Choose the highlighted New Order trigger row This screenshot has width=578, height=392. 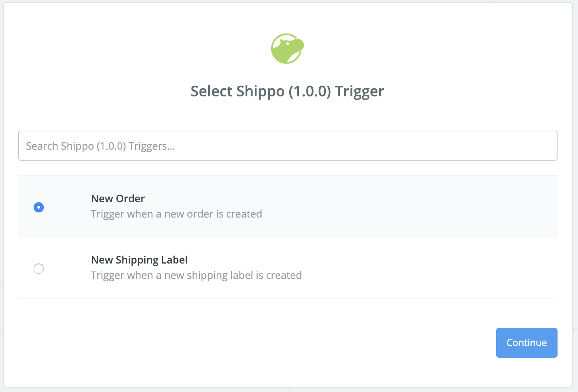point(288,206)
